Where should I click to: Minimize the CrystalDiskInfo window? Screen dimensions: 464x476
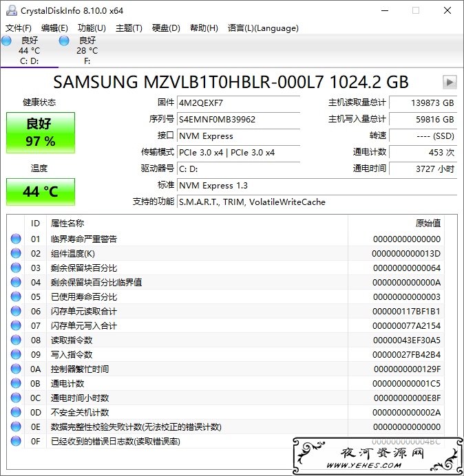coord(385,10)
